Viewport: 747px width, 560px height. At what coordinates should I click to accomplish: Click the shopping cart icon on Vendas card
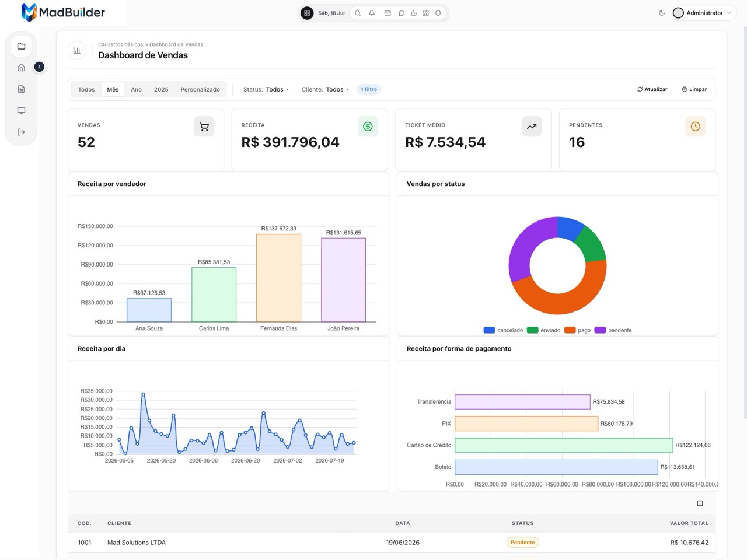pyautogui.click(x=204, y=127)
